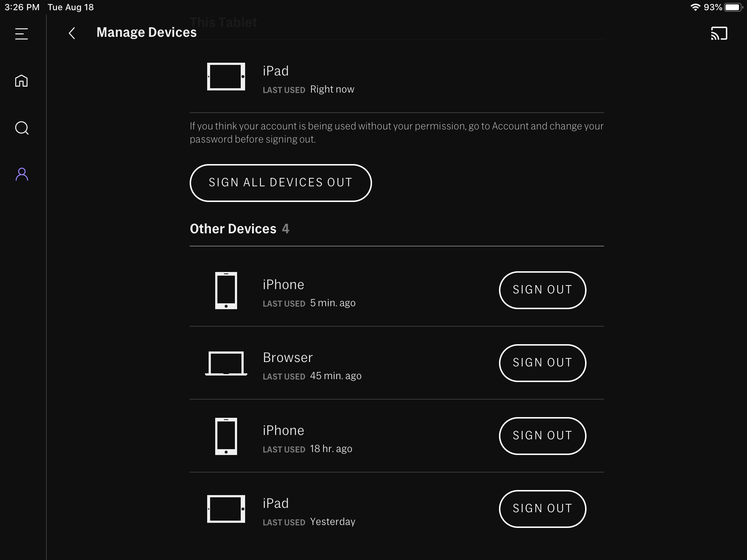Screen dimensions: 747x560
Task: Select the iPhone icon used 5 min ago
Action: click(226, 290)
